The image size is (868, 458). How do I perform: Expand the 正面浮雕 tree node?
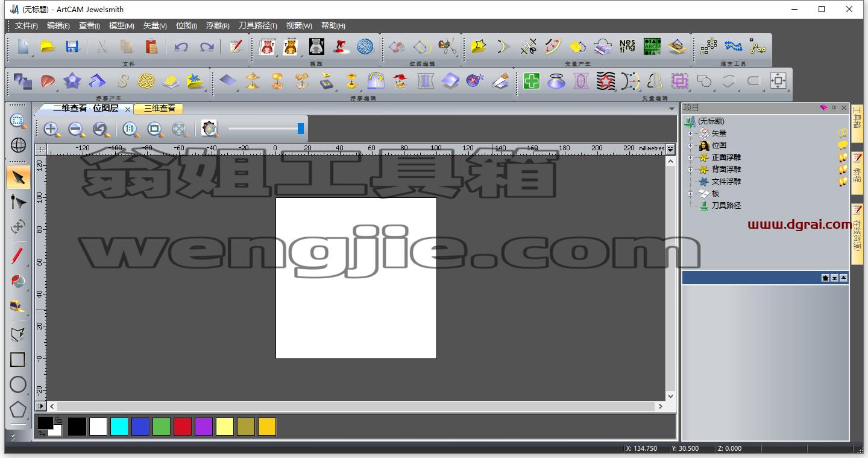pos(690,157)
